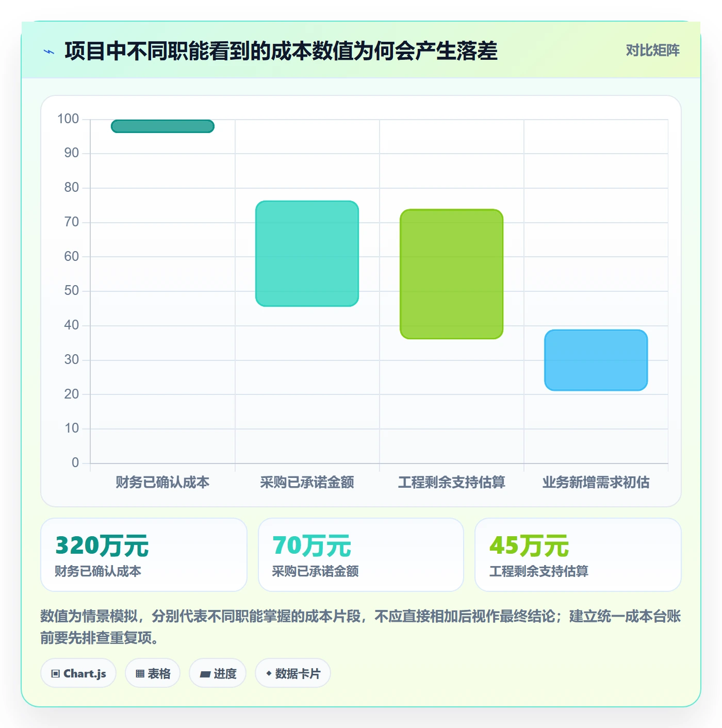The height and width of the screenshot is (728, 722).
Task: Click the title 项目中不同职能看到的成本数值为何会产生落差
Action: tap(281, 51)
